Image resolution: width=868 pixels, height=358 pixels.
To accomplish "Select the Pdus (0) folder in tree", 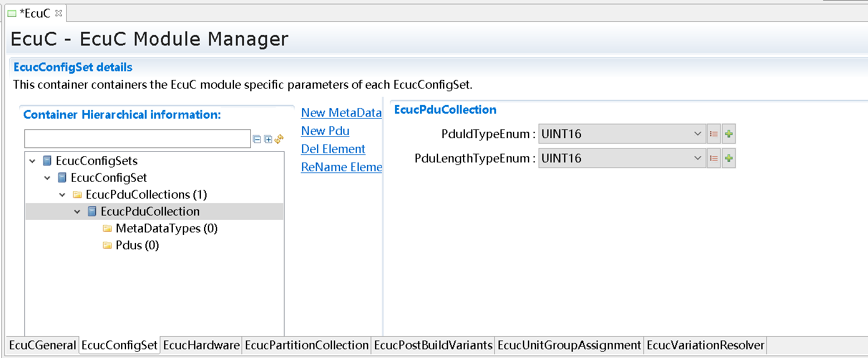I will (x=137, y=246).
